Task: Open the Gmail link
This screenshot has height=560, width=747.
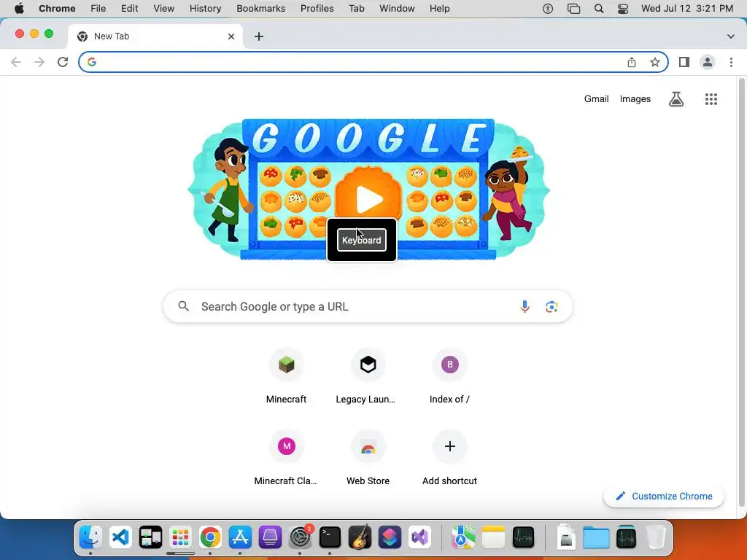Action: pyautogui.click(x=597, y=99)
